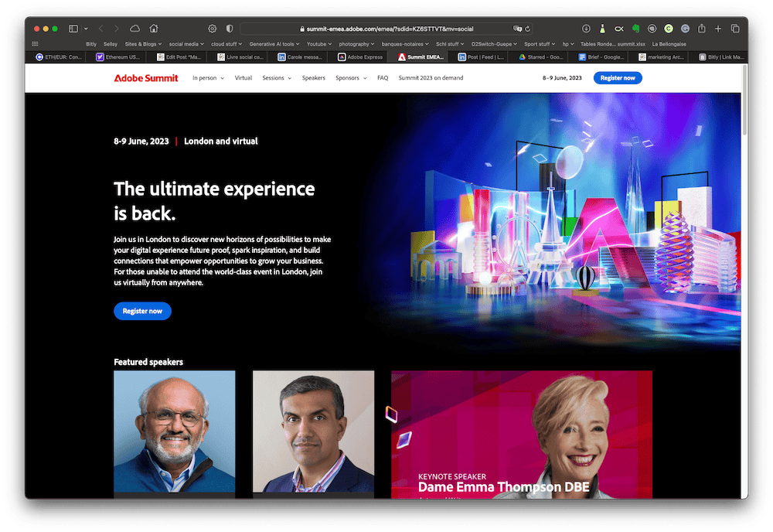Open the FAQ nav link

(x=383, y=78)
